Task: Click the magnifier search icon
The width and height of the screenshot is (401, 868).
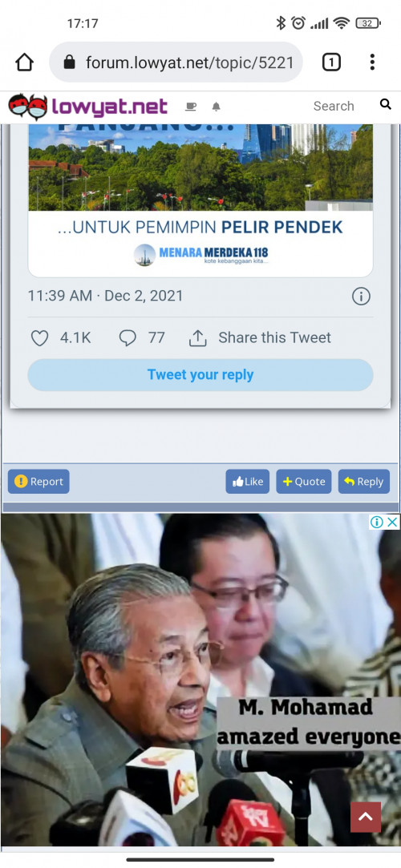Action: click(x=386, y=104)
